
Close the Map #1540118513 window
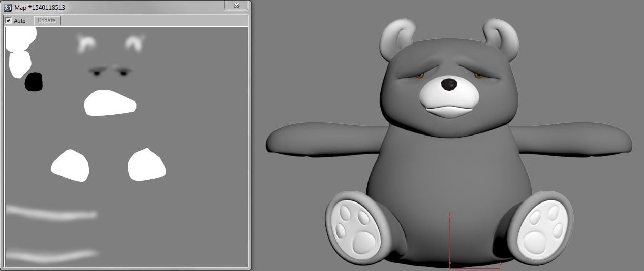pyautogui.click(x=236, y=5)
